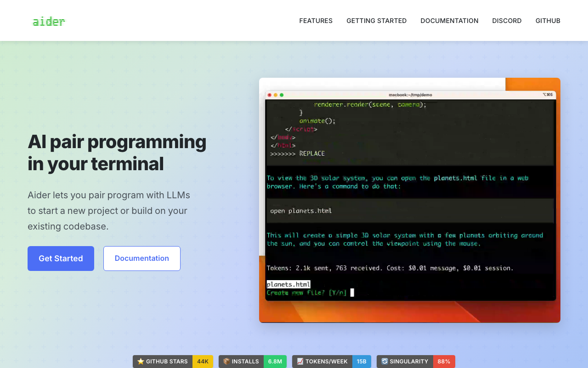Click the green dot in terminal demo
588x368 pixels.
click(282, 95)
